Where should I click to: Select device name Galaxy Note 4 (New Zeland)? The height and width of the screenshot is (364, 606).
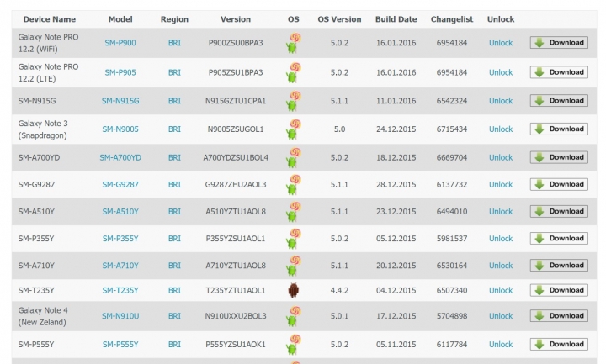tap(43, 316)
